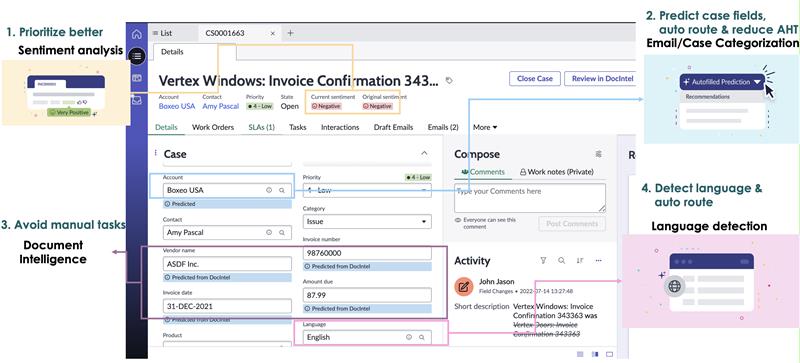Image resolution: width=800 pixels, height=363 pixels.
Task: Sort the Activity stream entries
Action: pyautogui.click(x=580, y=260)
